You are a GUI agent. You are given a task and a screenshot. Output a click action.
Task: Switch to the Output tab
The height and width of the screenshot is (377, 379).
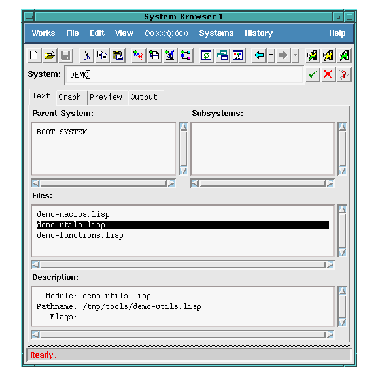point(144,97)
